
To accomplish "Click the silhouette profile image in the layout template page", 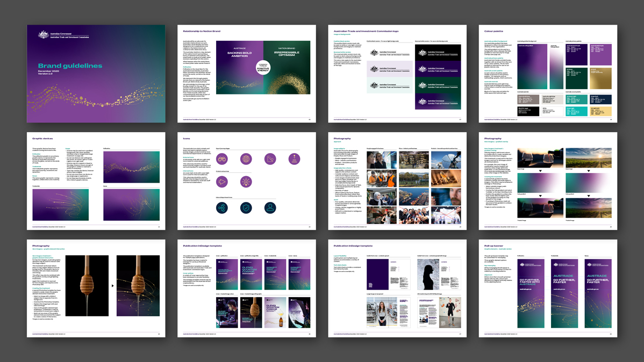I will [428, 275].
